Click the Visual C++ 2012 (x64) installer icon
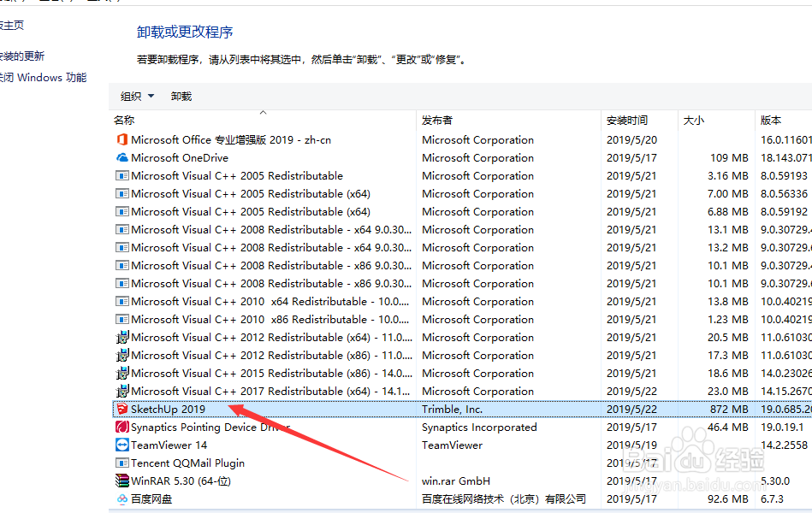 point(122,338)
